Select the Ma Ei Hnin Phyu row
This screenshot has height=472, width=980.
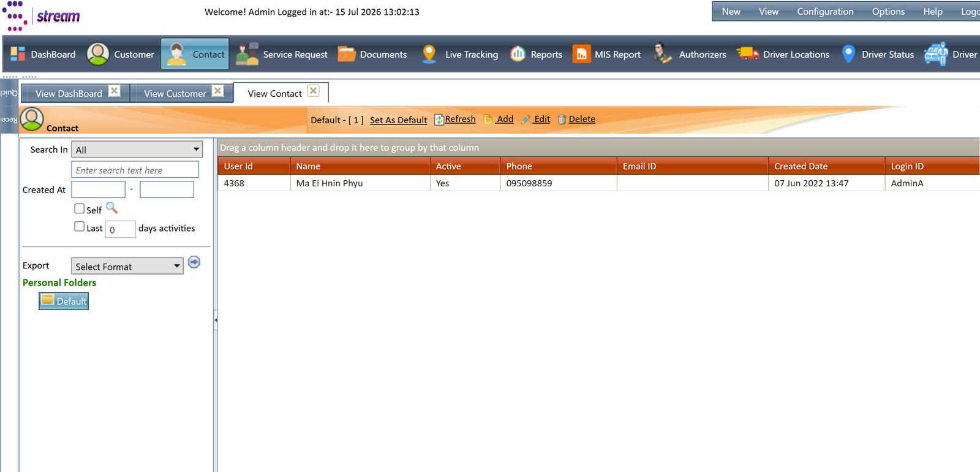coord(598,183)
